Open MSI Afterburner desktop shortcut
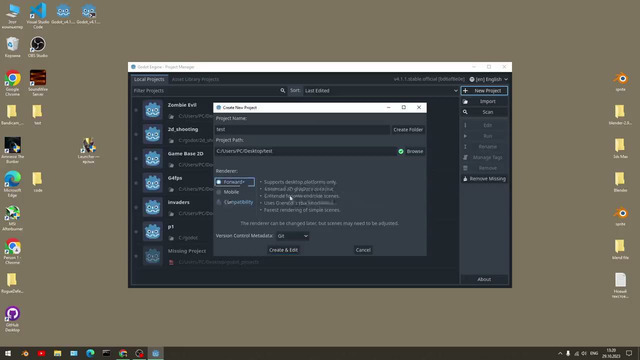Viewport: 640px width, 360px height. [x=12, y=218]
